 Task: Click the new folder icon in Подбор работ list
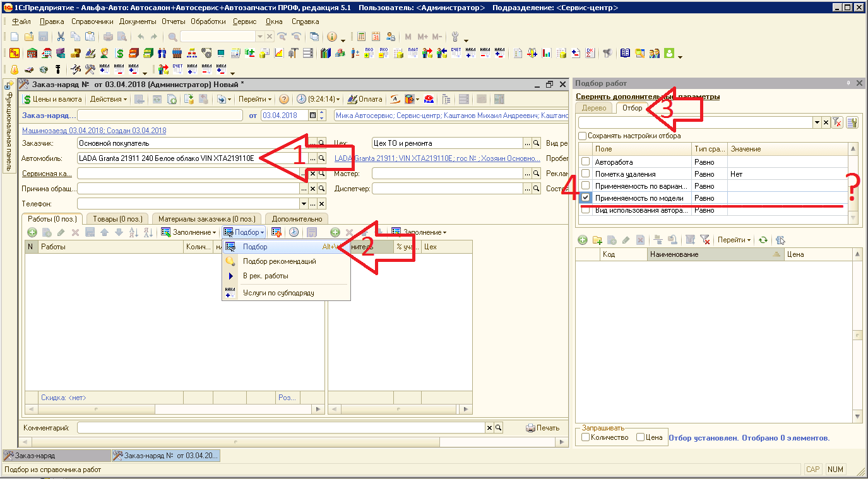(597, 240)
